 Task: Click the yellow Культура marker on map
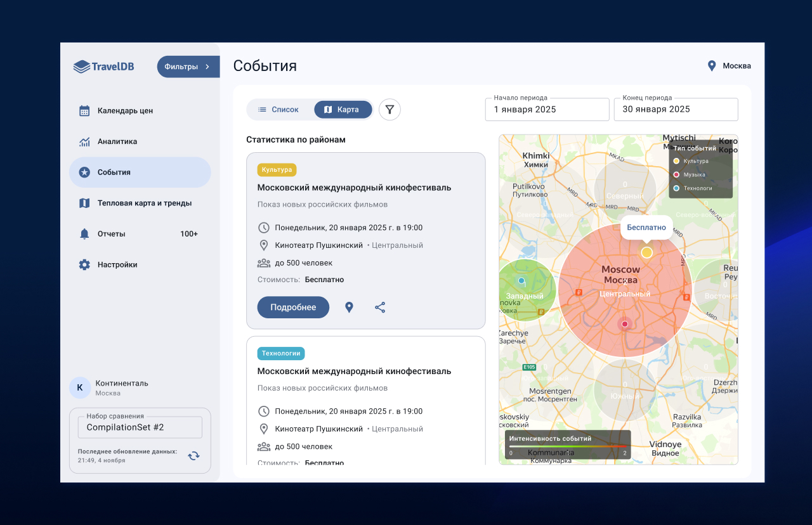point(646,252)
